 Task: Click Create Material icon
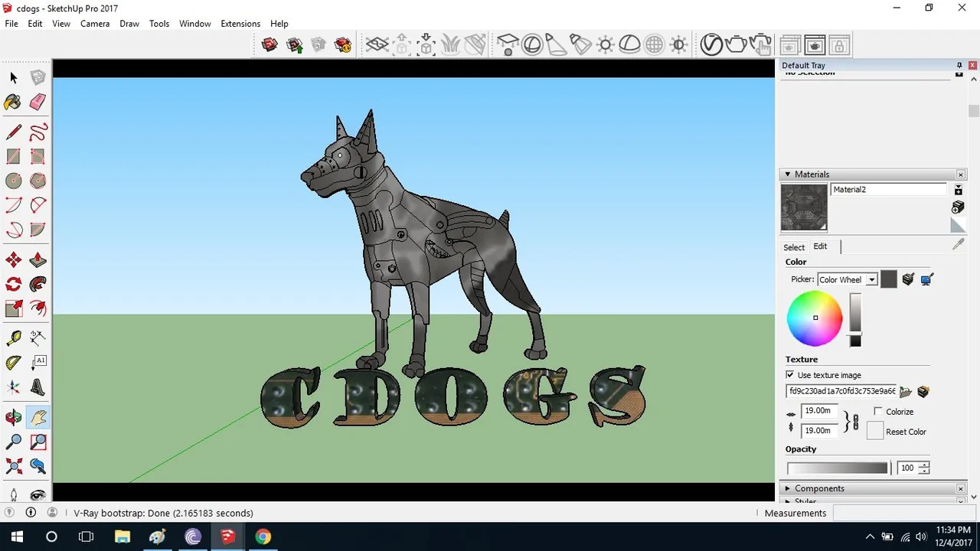click(958, 207)
